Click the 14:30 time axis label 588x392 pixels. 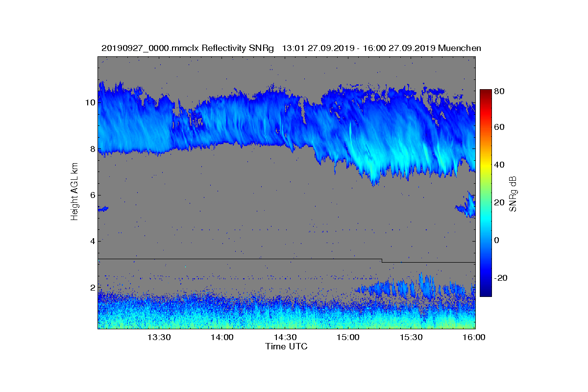point(285,337)
